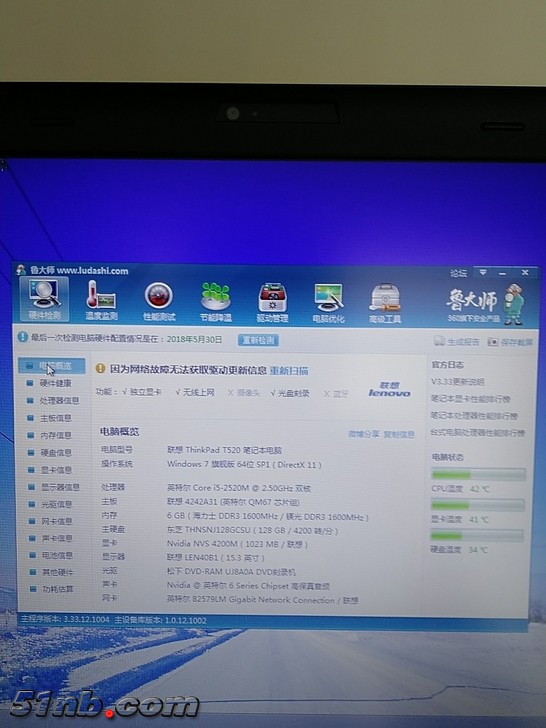This screenshot has width=546, height=728.
Task: Open the 硬件检测 hardware detection icon
Action: click(x=44, y=300)
